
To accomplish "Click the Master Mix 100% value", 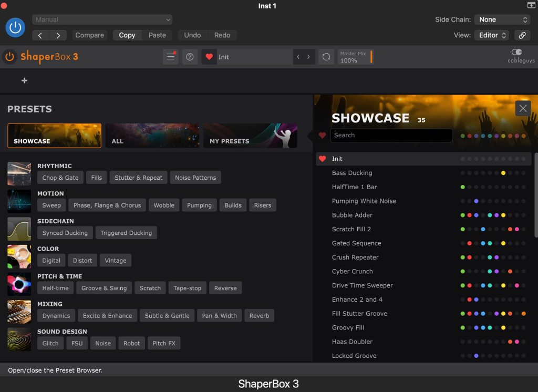I will 349,60.
